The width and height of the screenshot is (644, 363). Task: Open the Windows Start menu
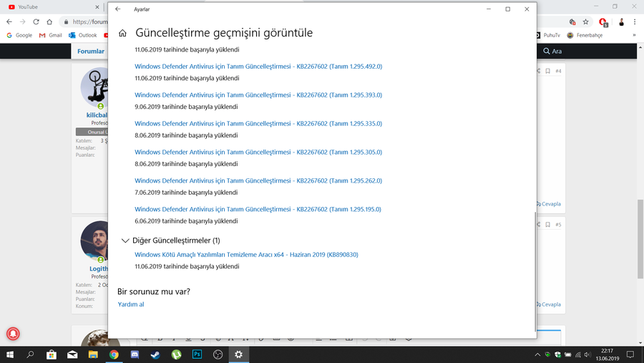coord(10,354)
